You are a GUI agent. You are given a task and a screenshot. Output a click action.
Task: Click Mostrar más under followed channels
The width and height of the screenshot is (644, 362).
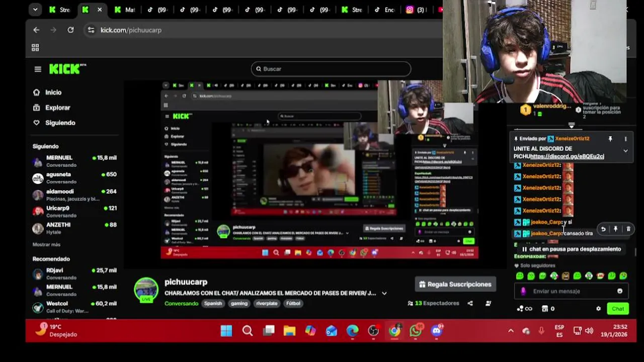coord(46,244)
